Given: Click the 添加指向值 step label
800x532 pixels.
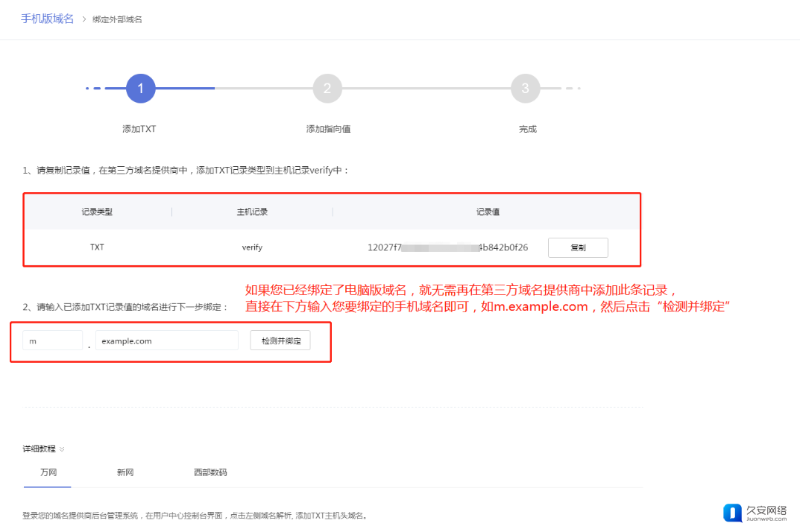Looking at the screenshot, I should point(328,129).
